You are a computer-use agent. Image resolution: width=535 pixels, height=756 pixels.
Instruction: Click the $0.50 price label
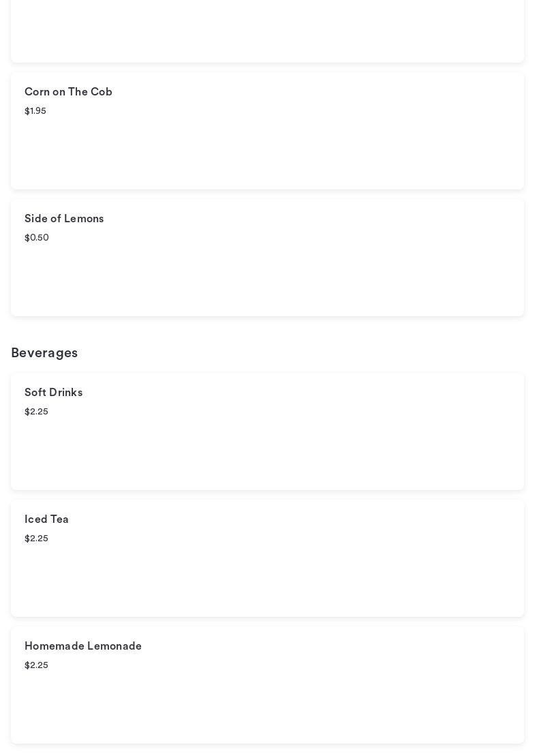click(x=37, y=238)
